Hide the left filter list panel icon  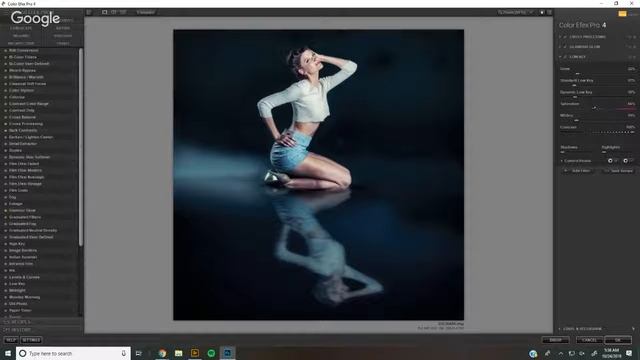point(89,12)
